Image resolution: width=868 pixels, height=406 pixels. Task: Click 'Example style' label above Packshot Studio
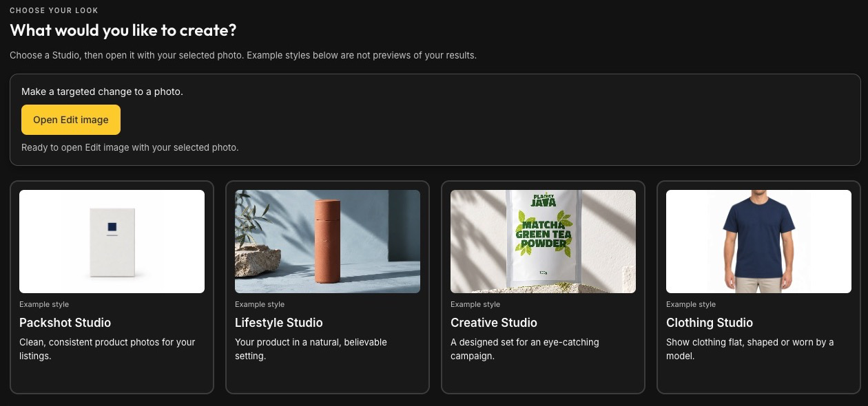pyautogui.click(x=44, y=304)
